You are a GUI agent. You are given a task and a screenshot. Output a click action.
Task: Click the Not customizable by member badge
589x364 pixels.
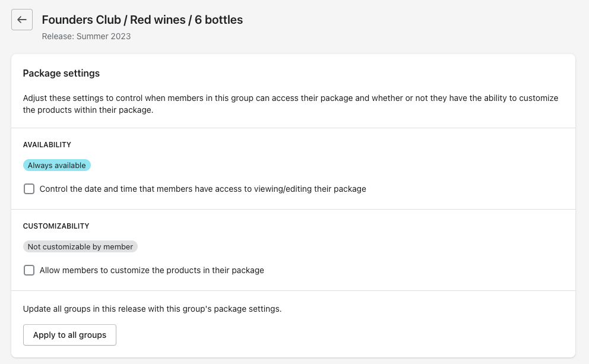click(x=80, y=246)
